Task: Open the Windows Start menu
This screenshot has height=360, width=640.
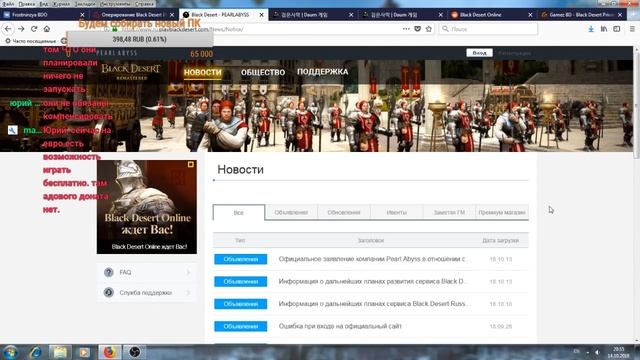Action: click(10, 352)
